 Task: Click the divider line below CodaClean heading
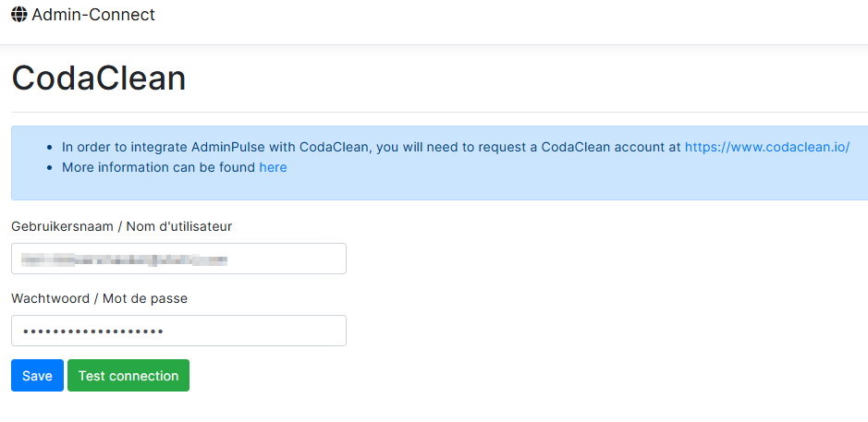point(434,112)
